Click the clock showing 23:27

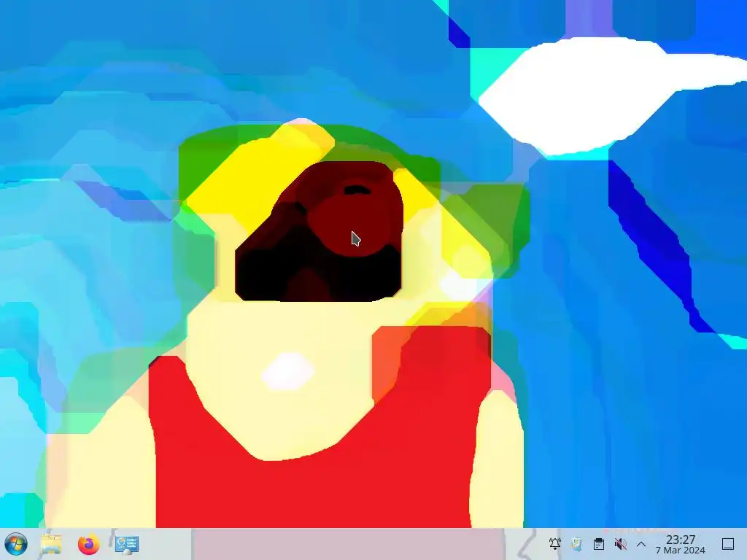coord(681,544)
